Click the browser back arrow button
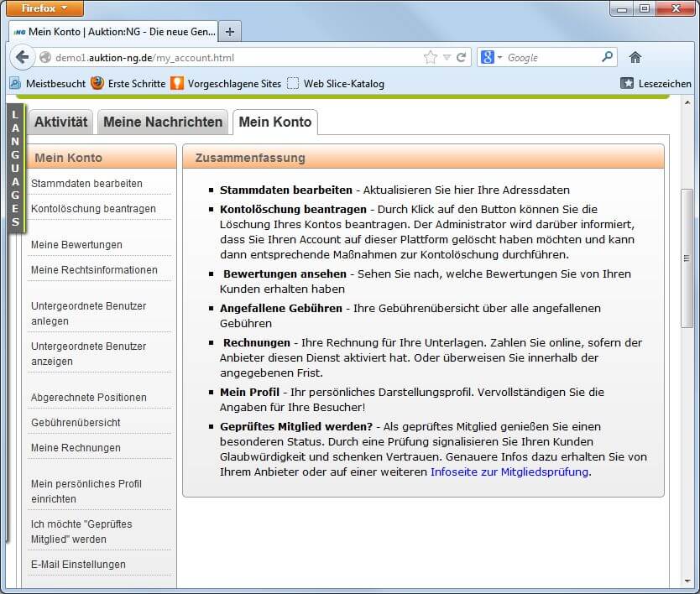The height and width of the screenshot is (594, 700). tap(22, 57)
